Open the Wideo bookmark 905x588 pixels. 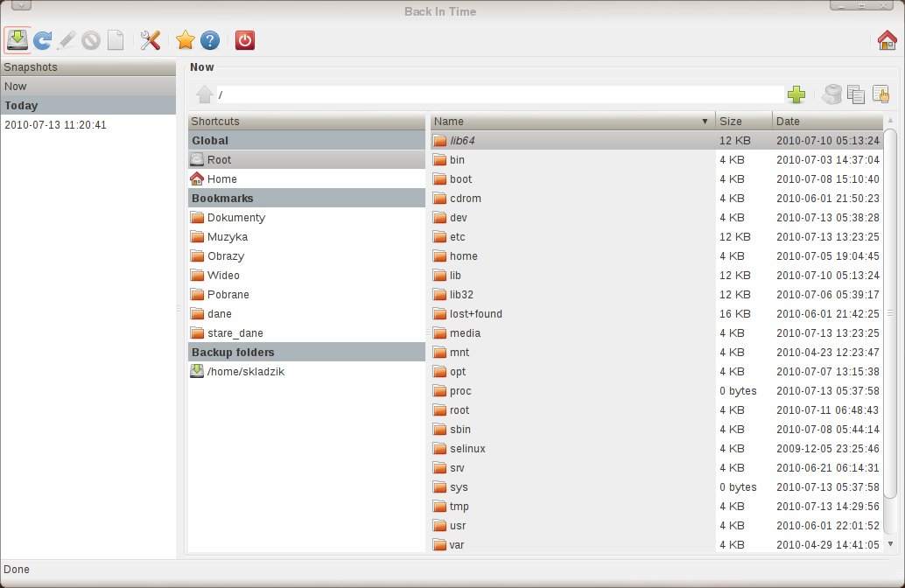pyautogui.click(x=306, y=276)
